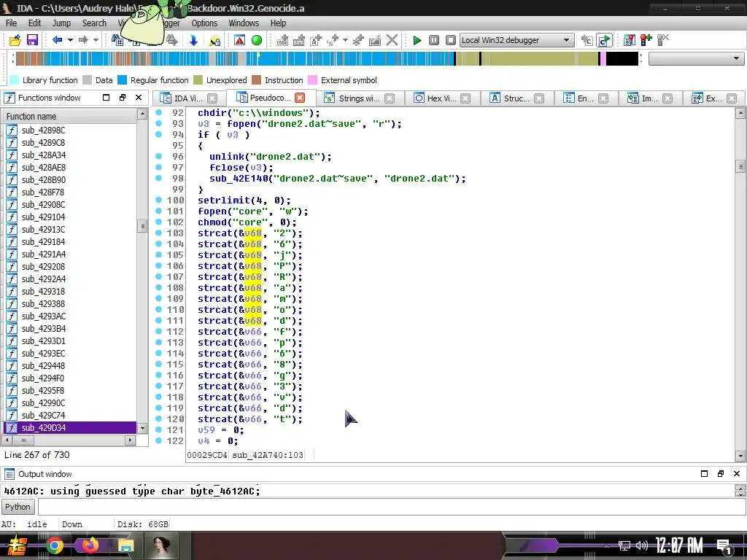Click the Function name column header
This screenshot has height=560, width=747.
(x=69, y=116)
